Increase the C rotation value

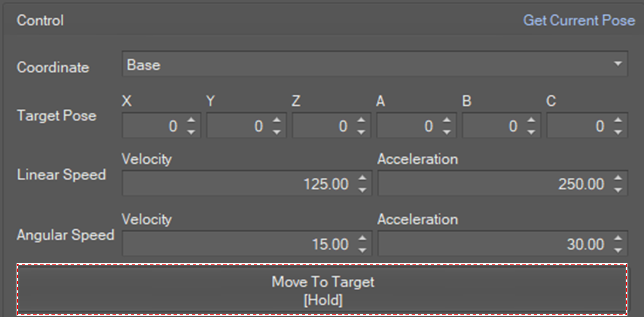pos(617,121)
